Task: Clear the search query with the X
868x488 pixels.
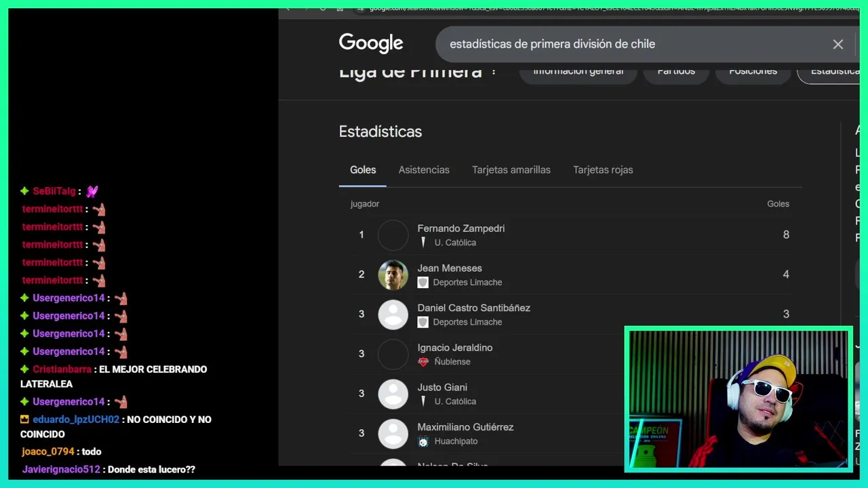Action: click(838, 44)
